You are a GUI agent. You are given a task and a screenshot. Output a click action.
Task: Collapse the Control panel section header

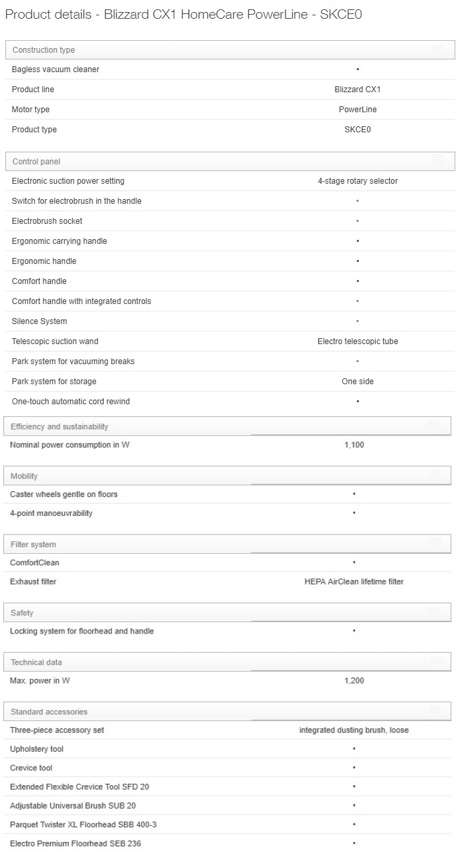[230, 162]
